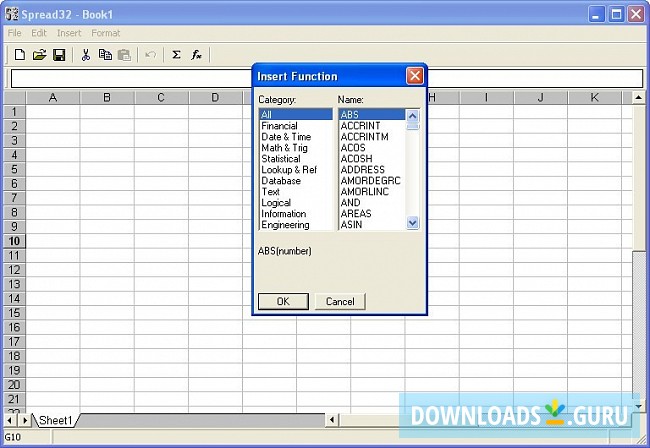Open the Format menu
The image size is (650, 448).
coord(106,33)
